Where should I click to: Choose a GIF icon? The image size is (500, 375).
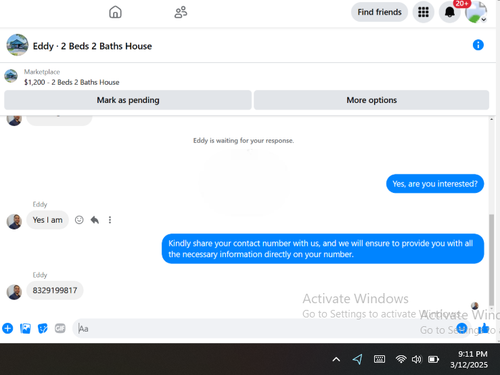click(60, 328)
